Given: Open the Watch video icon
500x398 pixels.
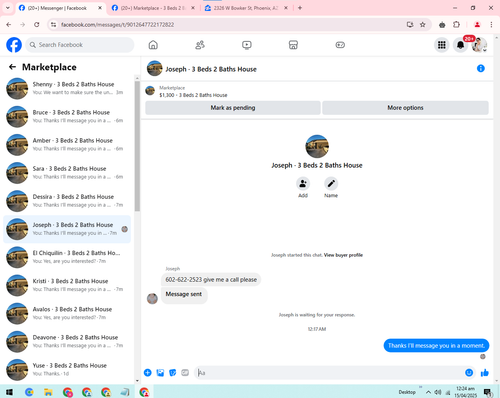Looking at the screenshot, I should pyautogui.click(x=247, y=45).
